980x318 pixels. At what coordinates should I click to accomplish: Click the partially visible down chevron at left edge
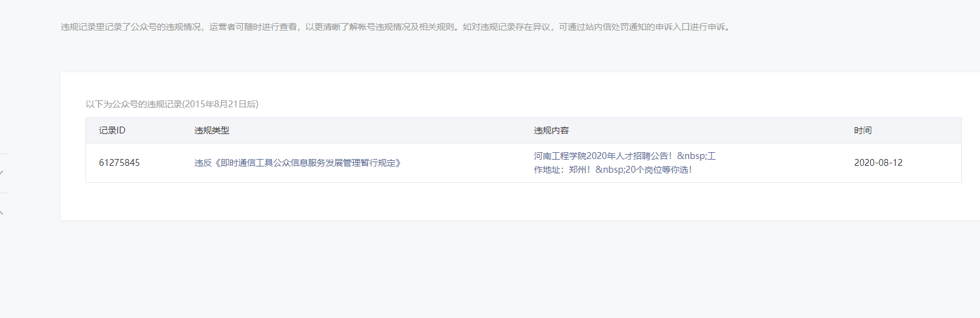click(x=2, y=172)
